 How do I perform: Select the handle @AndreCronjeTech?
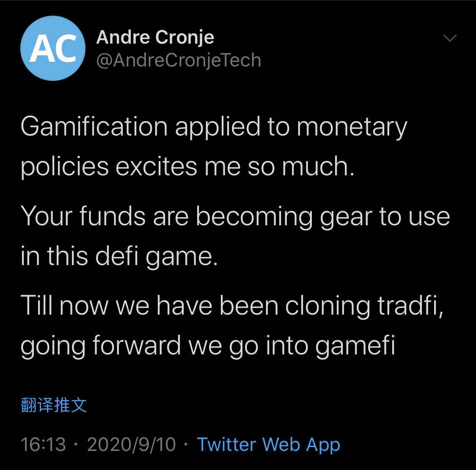click(x=179, y=60)
